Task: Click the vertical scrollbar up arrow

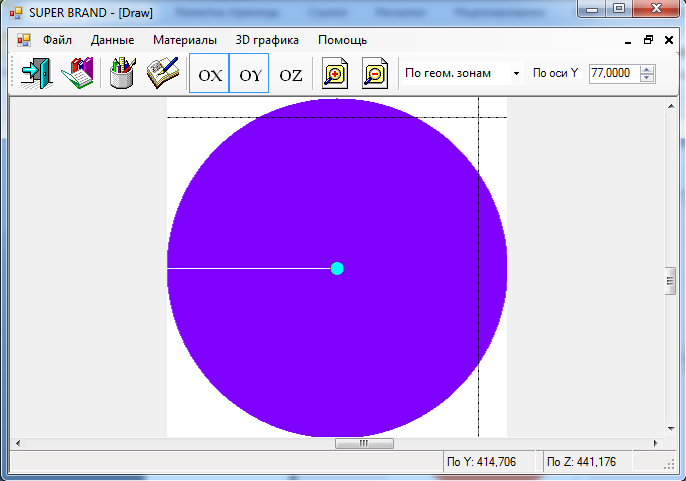Action: tap(671, 106)
